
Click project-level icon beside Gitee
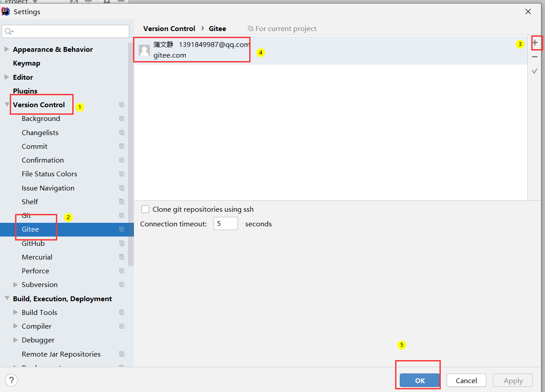(122, 229)
